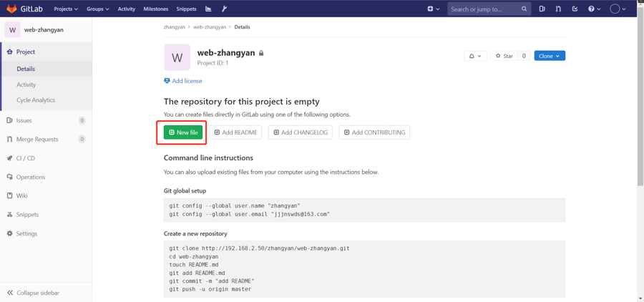Star the web-zhangyan project
The width and height of the screenshot is (644, 302).
504,56
